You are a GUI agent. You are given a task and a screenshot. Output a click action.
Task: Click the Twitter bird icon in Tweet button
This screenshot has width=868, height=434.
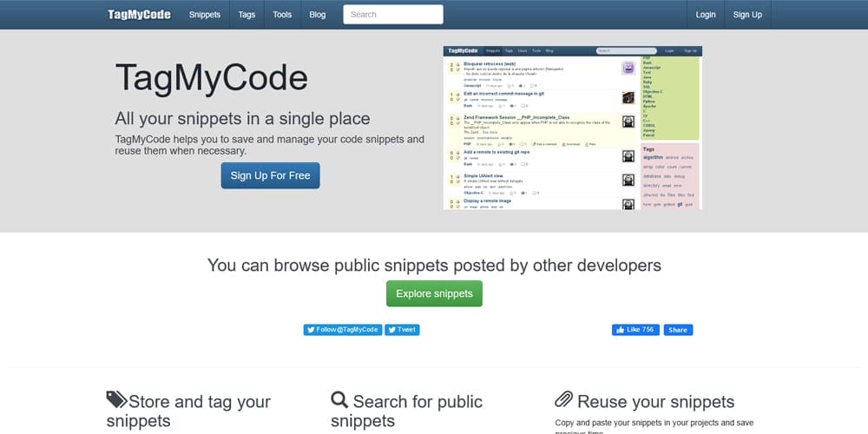(392, 330)
